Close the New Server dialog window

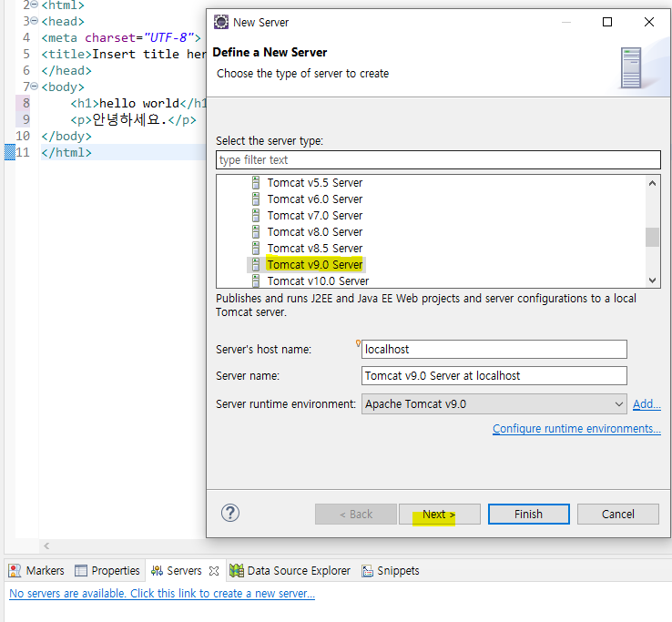pos(649,22)
